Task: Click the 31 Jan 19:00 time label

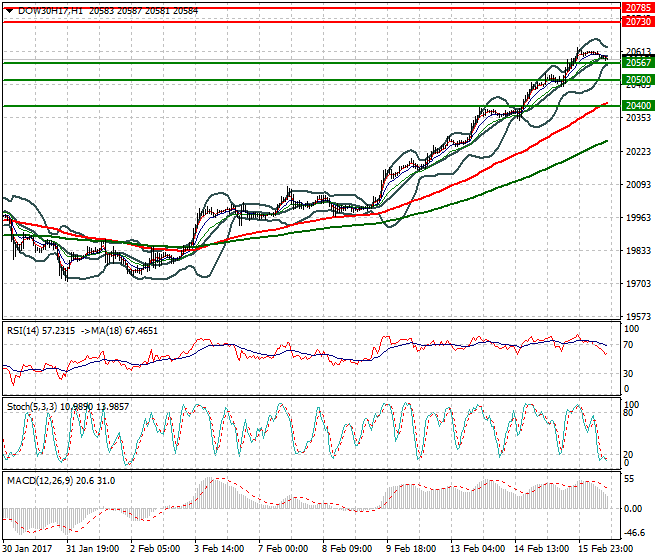Action: pyautogui.click(x=93, y=549)
